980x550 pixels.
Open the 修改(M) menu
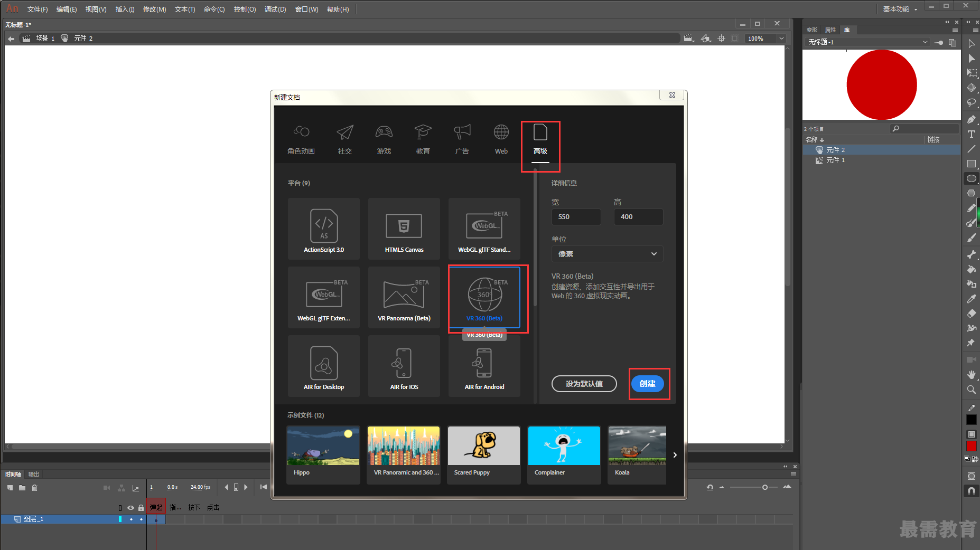click(154, 10)
